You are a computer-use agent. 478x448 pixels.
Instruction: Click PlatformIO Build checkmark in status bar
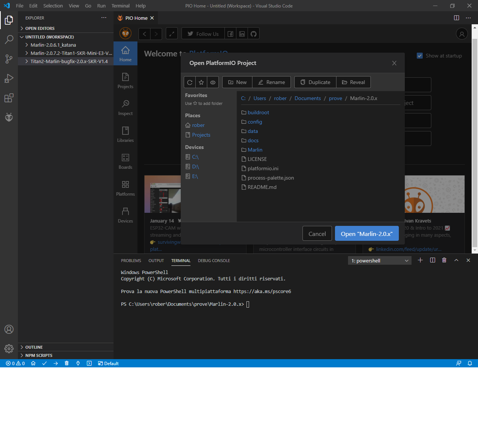pyautogui.click(x=44, y=363)
